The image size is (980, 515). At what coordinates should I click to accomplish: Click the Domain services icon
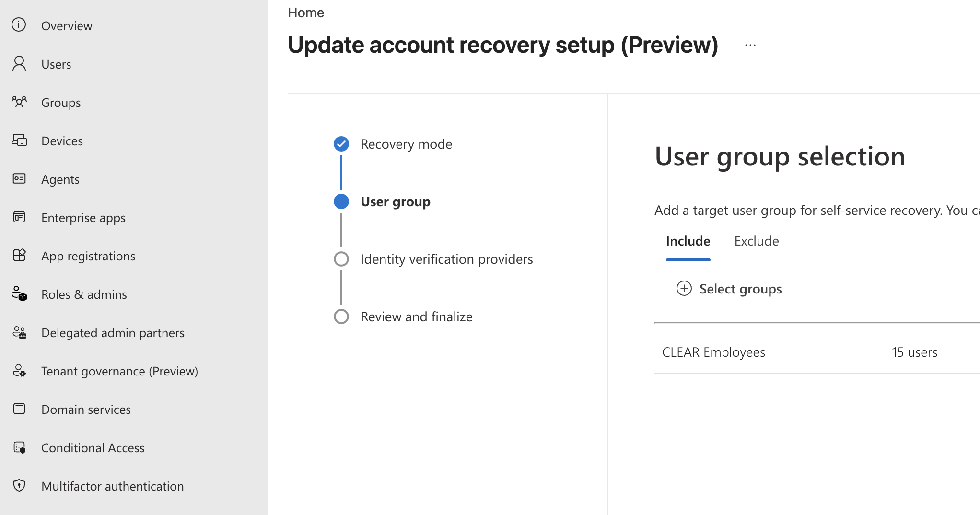[19, 409]
